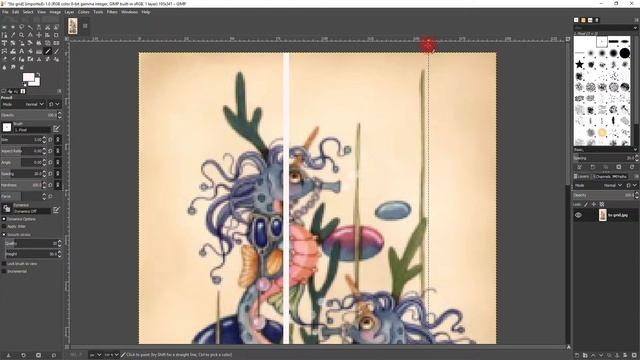Adjust the Pencil Opacity slider
Viewport: 640px width, 360px height.
point(29,115)
